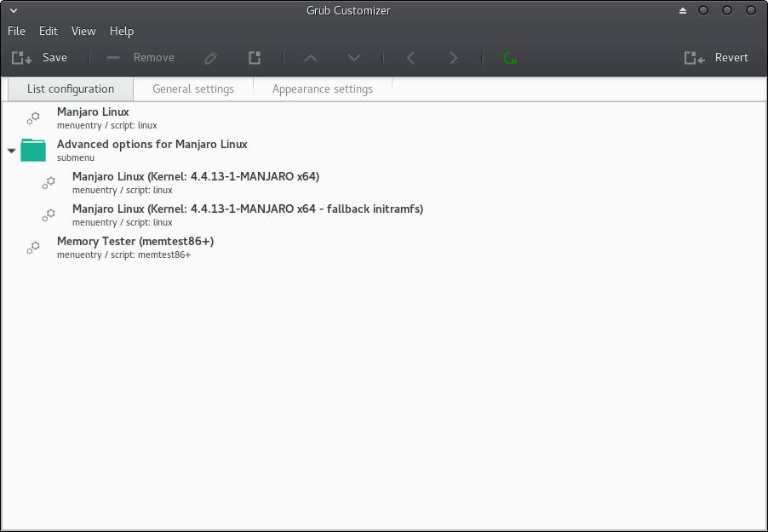Viewport: 768px width, 532px height.
Task: Click the left arrow toolbar icon
Action: pyautogui.click(x=410, y=58)
